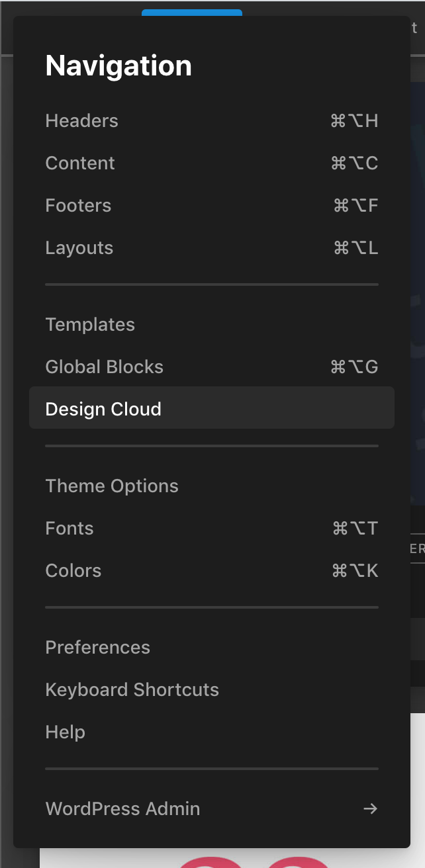Screen dimensions: 425x868
Task: Open Preferences
Action: 212,648
